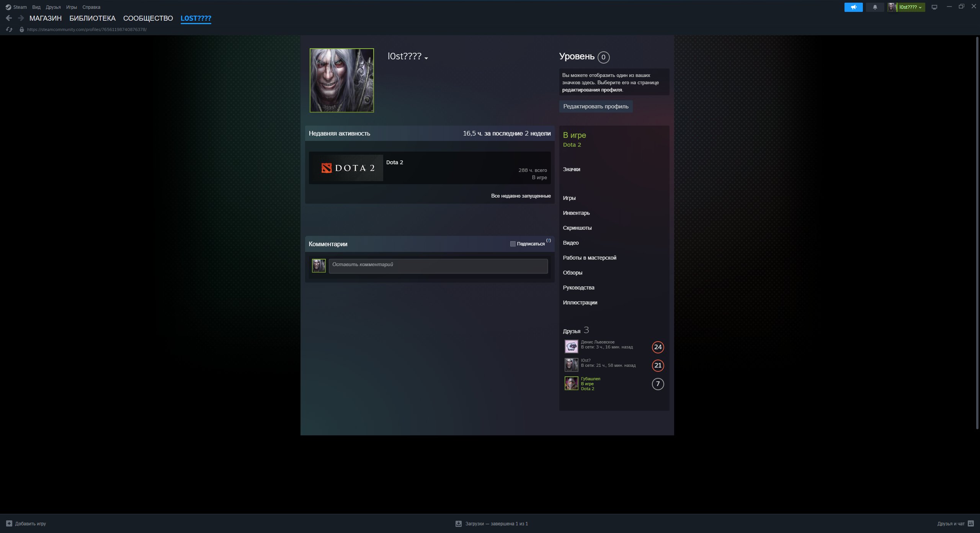Tick the Подписаться checkbox
Screen dimensions: 980x533
[513, 244]
